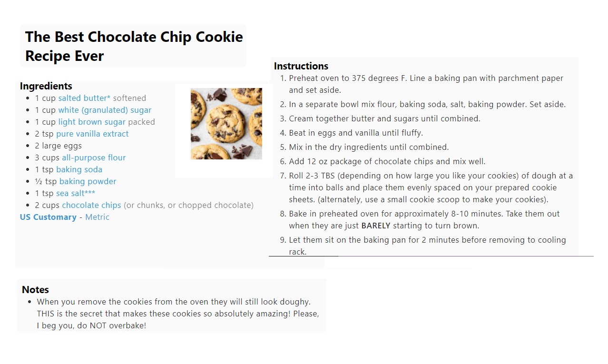Switch units to US Customary
This screenshot has width=608, height=364.
point(48,217)
